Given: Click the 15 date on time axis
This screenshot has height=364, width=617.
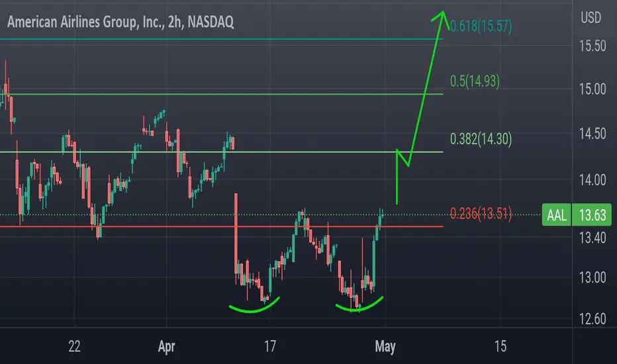Looking at the screenshot, I should pyautogui.click(x=500, y=346).
